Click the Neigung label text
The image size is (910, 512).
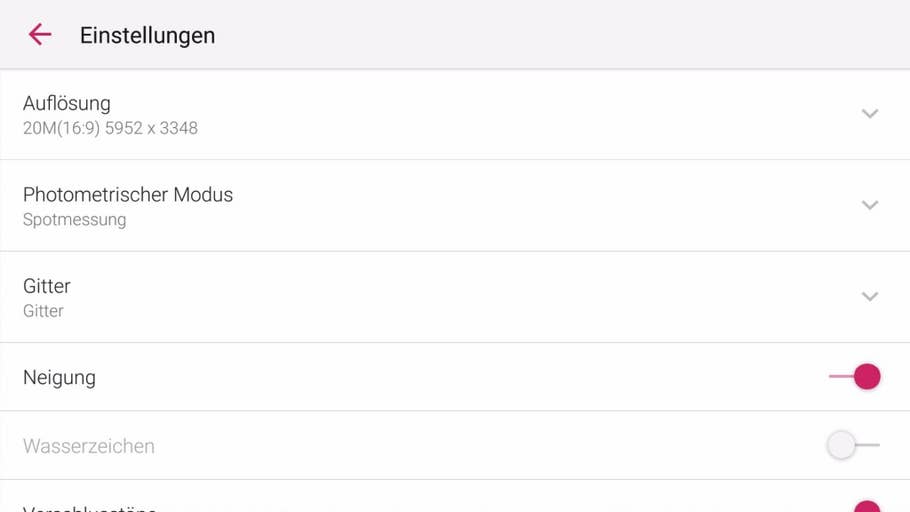[59, 378]
